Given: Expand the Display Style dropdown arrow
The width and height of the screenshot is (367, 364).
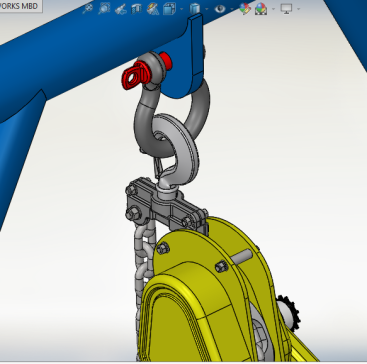Looking at the screenshot, I should pos(207,9).
